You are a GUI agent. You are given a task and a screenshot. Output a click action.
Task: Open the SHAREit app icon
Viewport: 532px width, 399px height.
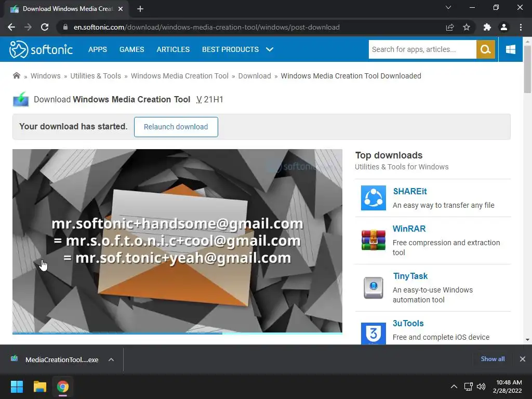pyautogui.click(x=373, y=198)
